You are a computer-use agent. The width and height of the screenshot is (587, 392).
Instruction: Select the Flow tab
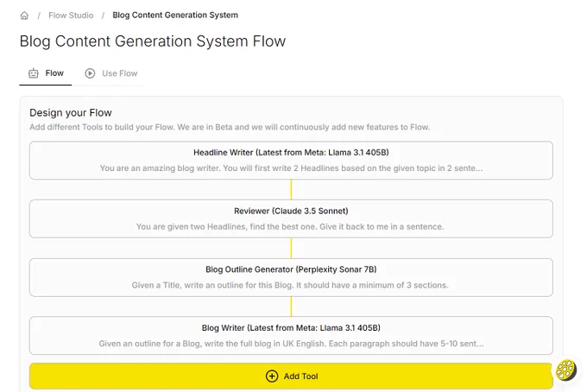(45, 73)
